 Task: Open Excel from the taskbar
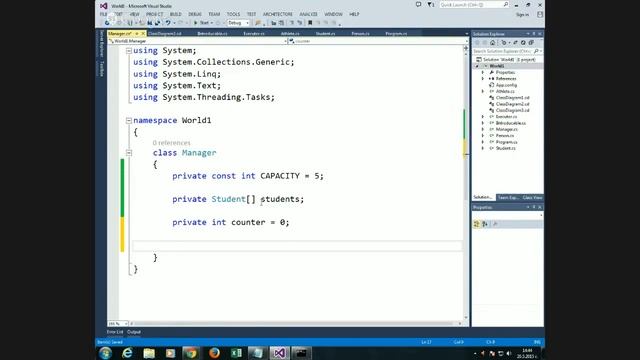coord(236,353)
